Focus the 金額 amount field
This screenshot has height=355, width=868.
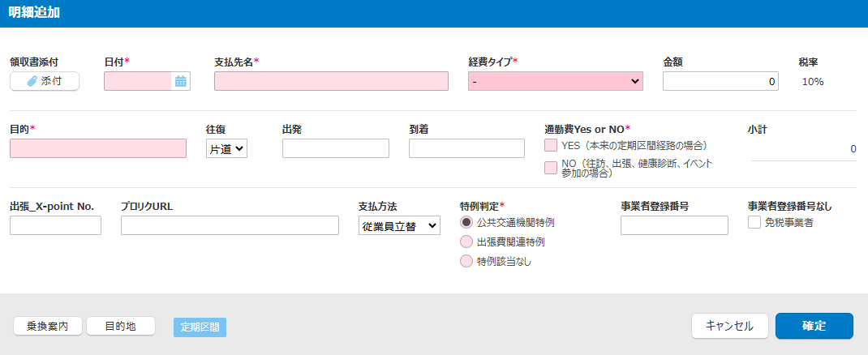point(720,81)
